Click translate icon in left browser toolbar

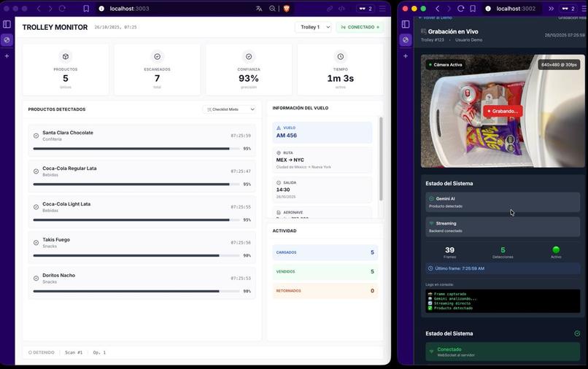(x=259, y=9)
